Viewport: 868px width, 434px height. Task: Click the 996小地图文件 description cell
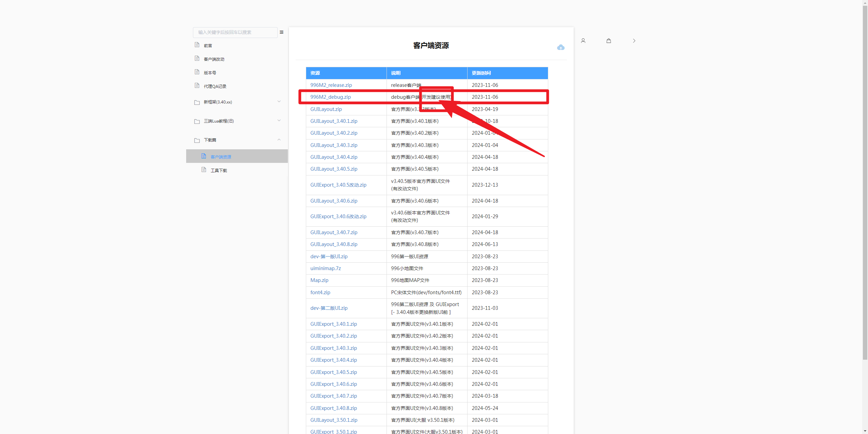point(427,268)
